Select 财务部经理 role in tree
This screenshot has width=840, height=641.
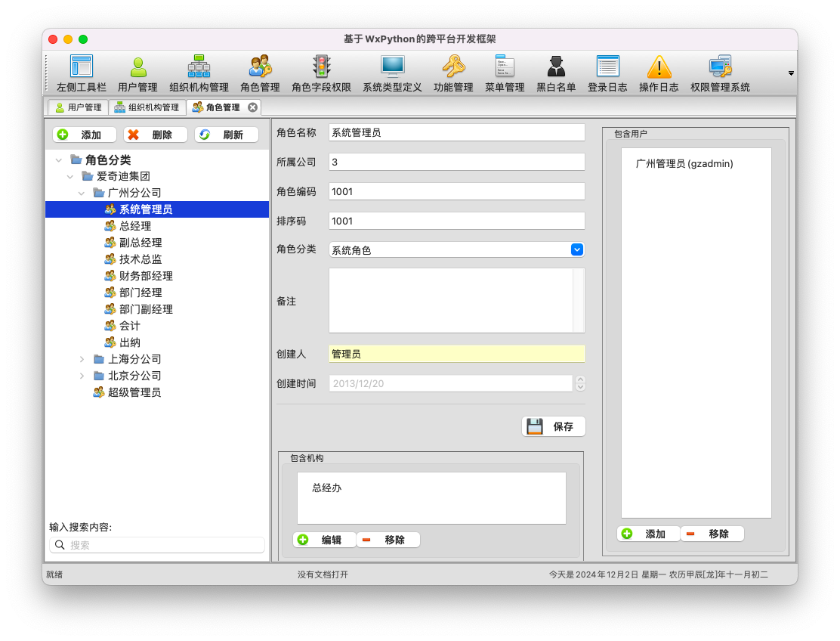146,276
